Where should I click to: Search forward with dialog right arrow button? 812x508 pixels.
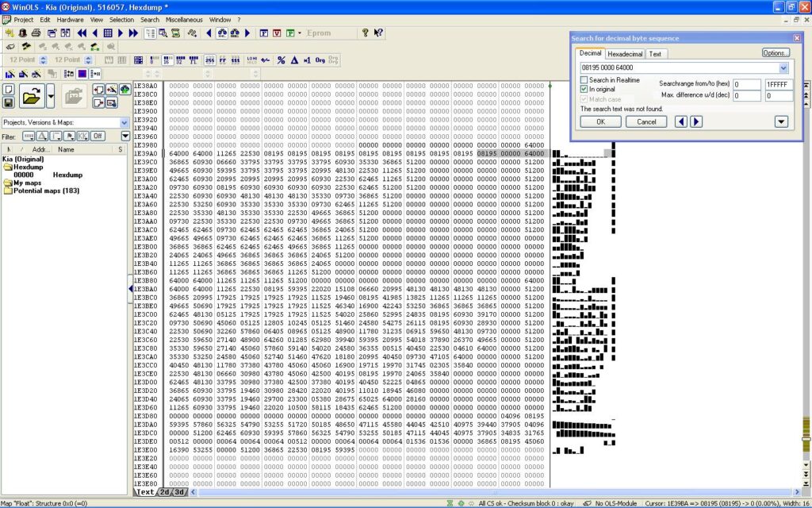[x=696, y=121]
